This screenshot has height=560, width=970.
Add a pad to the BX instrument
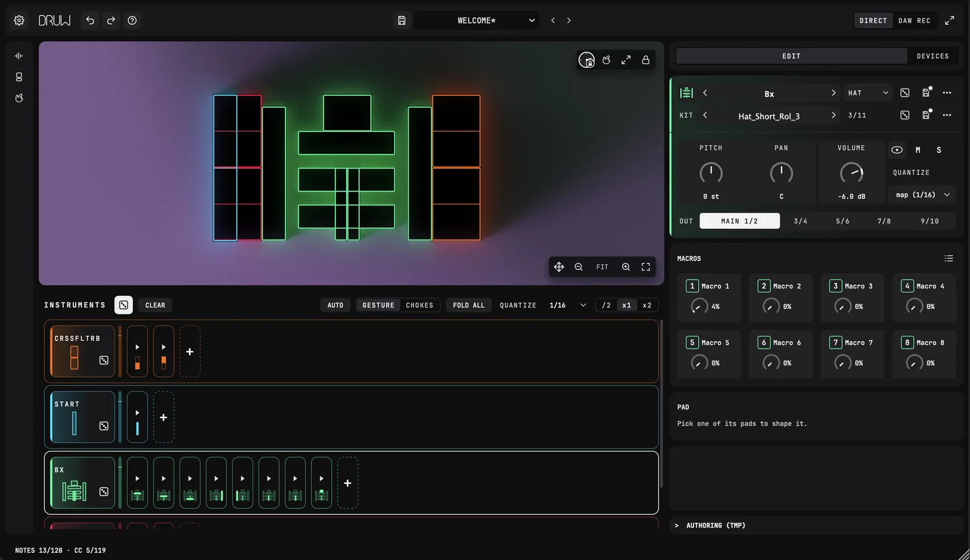tap(347, 483)
